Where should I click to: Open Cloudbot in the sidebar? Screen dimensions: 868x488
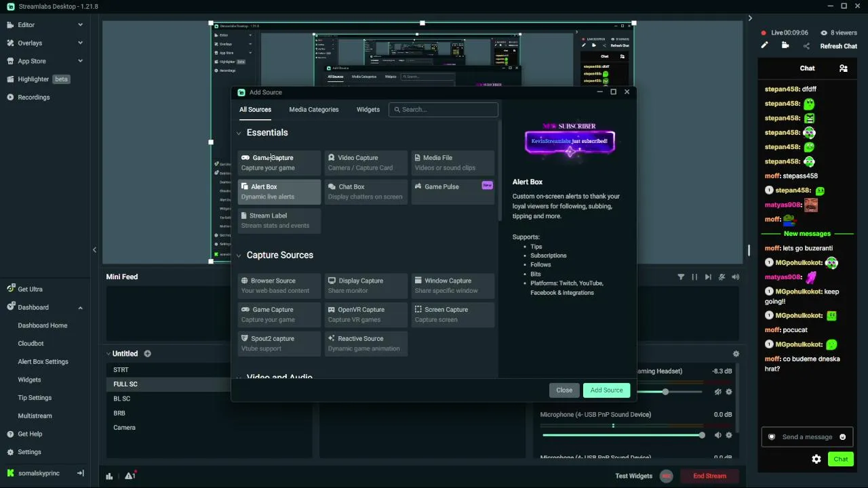click(x=31, y=344)
